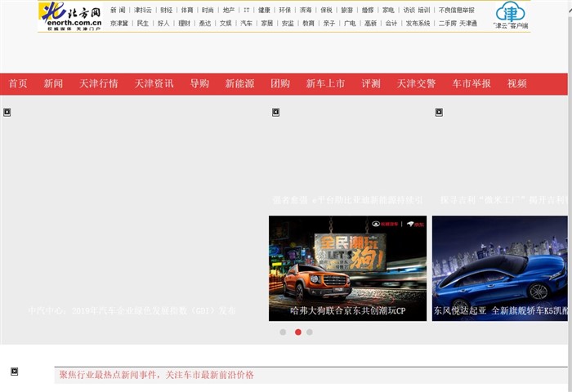Open the 滨海 header link
The height and width of the screenshot is (392, 572).
pos(306,11)
